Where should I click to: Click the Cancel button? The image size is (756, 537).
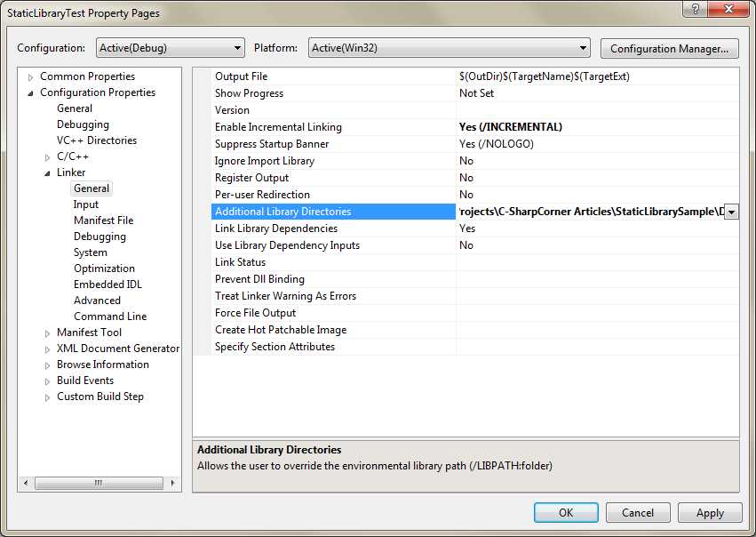pos(638,512)
